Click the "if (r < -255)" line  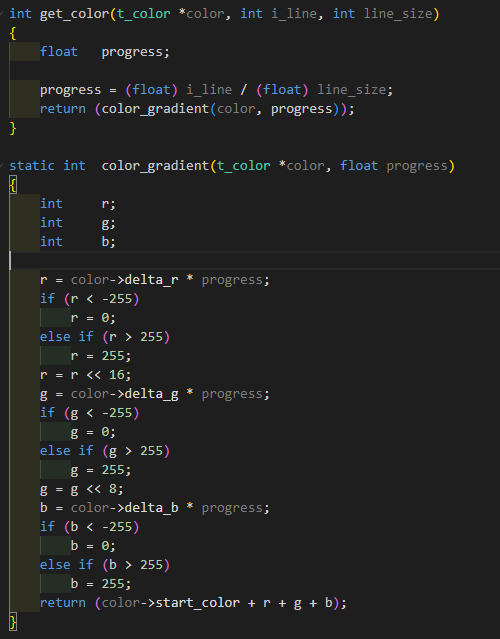[x=90, y=299]
